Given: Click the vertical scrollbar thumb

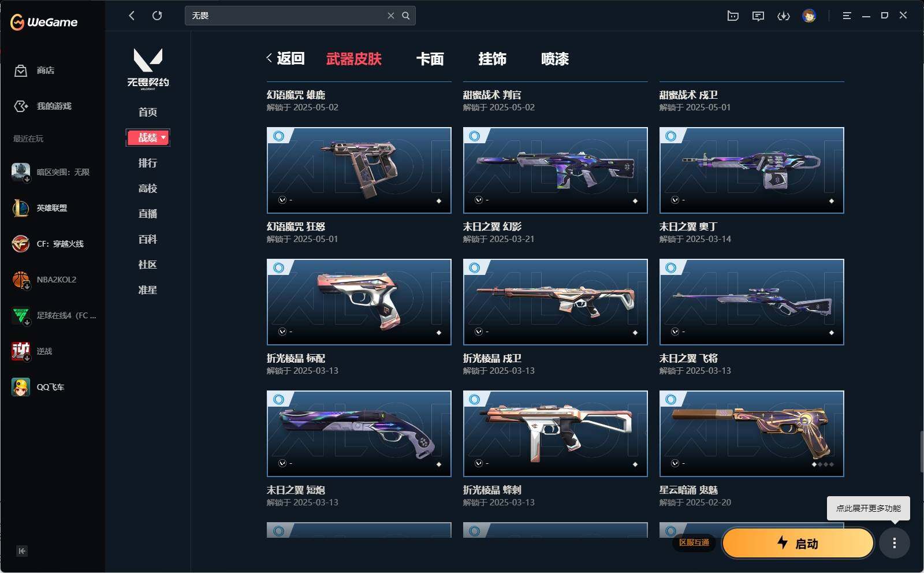Looking at the screenshot, I should pyautogui.click(x=921, y=452).
